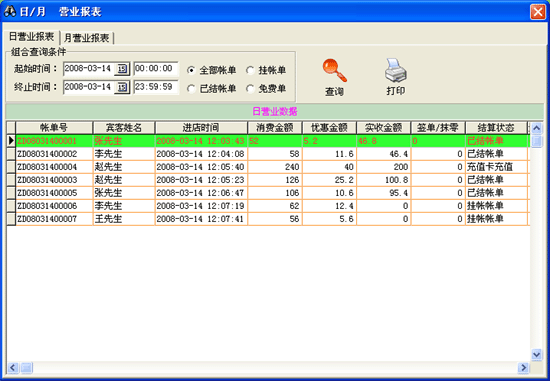Screen dimensions: 550x381
Task: Choose the 免费单 radio option
Action: (250, 89)
